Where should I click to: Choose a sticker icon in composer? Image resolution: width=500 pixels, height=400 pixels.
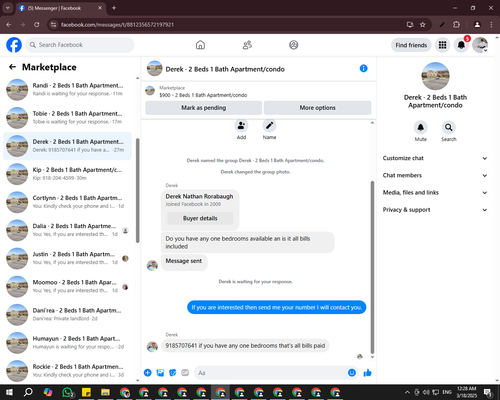(x=173, y=373)
